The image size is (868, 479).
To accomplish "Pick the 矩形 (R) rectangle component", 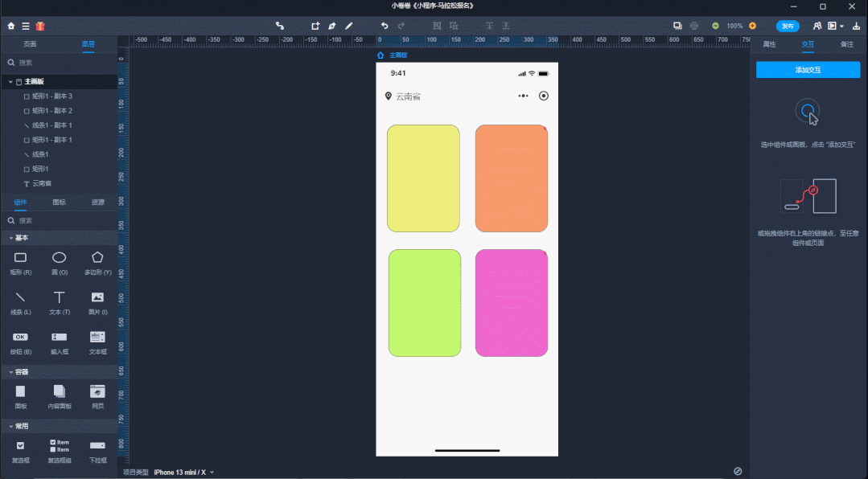I will (20, 264).
